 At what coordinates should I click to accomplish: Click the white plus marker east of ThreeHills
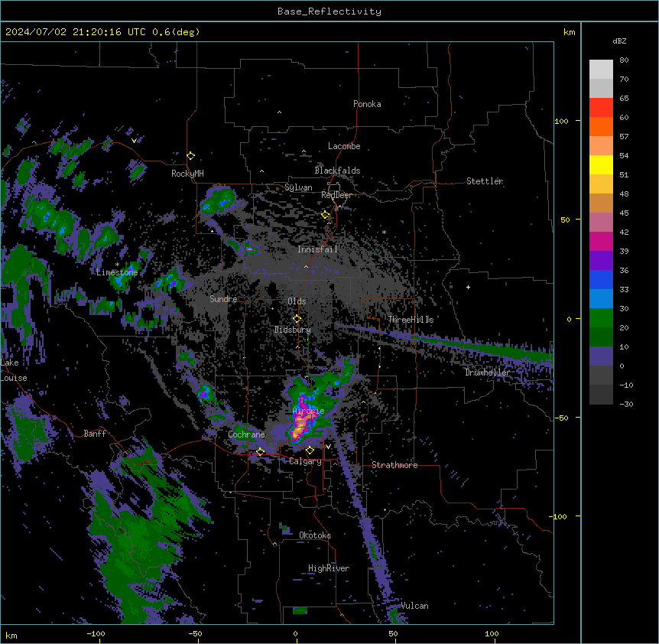[468, 287]
